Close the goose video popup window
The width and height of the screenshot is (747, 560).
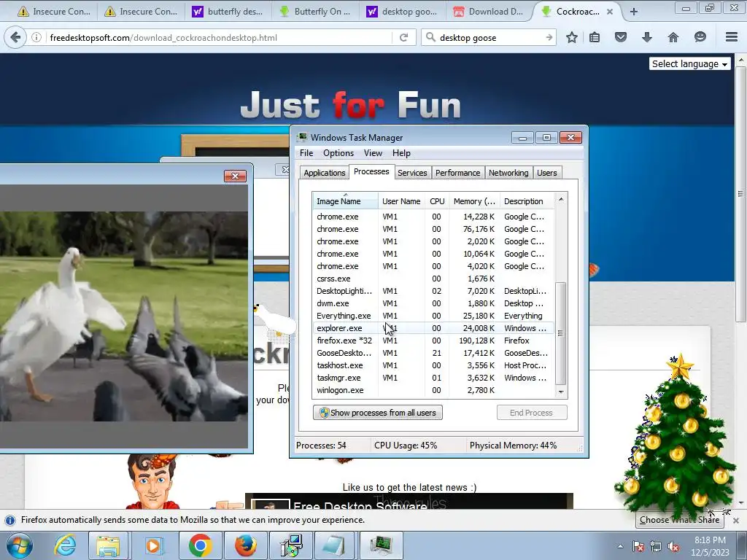point(235,176)
